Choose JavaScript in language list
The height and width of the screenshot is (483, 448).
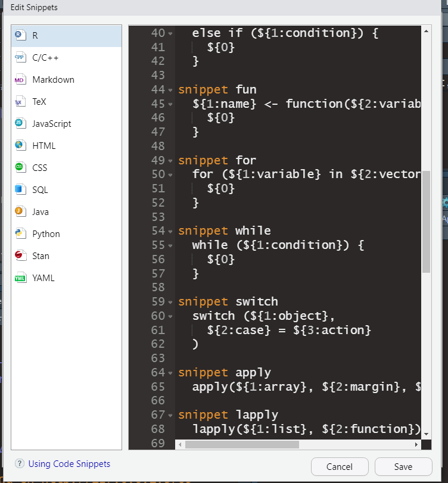point(67,124)
